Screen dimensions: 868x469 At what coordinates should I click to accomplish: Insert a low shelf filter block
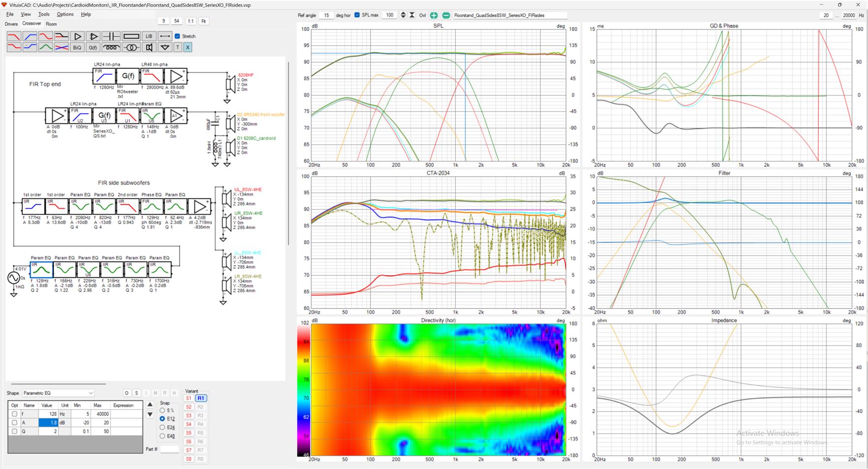(x=14, y=47)
